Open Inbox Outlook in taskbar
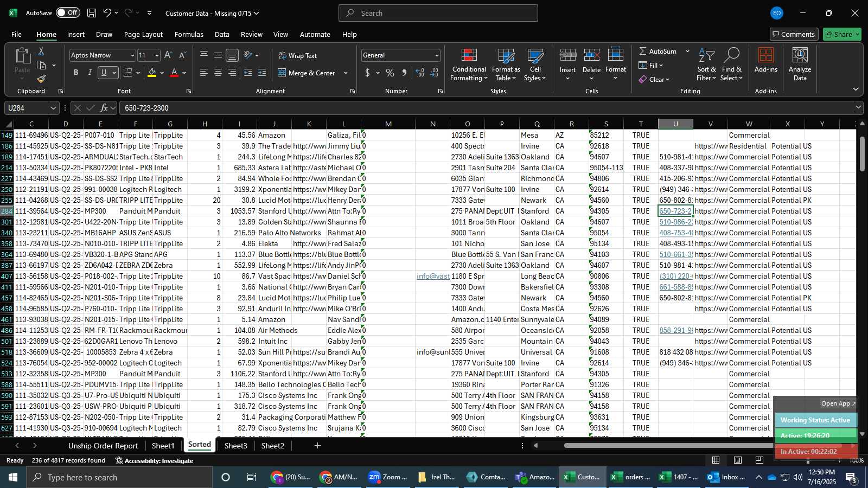Viewport: 868px width, 488px height. (725, 477)
